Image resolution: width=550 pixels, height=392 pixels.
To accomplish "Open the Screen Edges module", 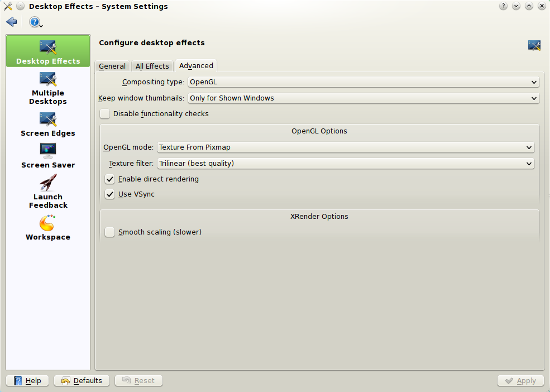I will tap(48, 125).
